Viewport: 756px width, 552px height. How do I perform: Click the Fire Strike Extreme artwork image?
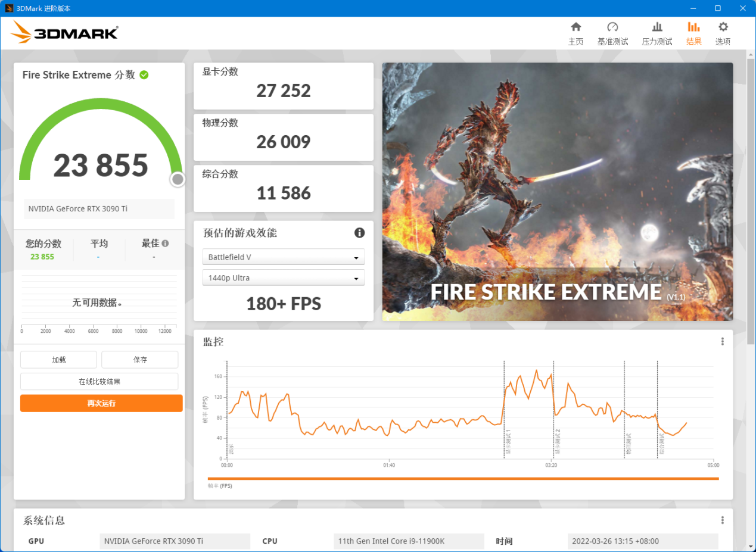click(x=558, y=192)
